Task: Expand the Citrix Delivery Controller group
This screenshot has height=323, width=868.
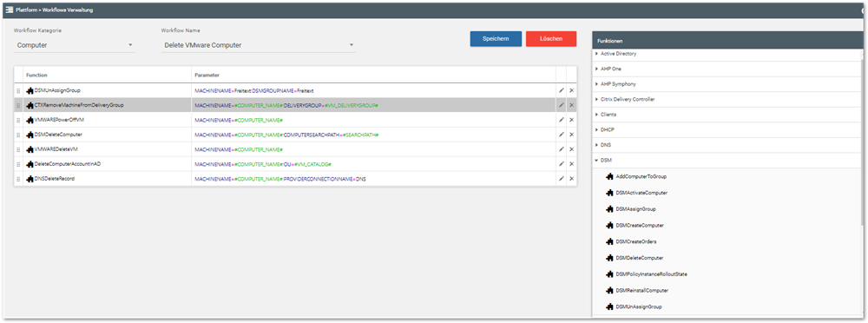Action: click(596, 99)
